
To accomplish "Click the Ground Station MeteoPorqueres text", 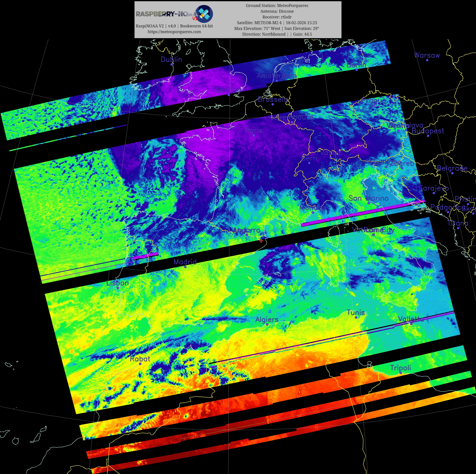I will [x=277, y=5].
